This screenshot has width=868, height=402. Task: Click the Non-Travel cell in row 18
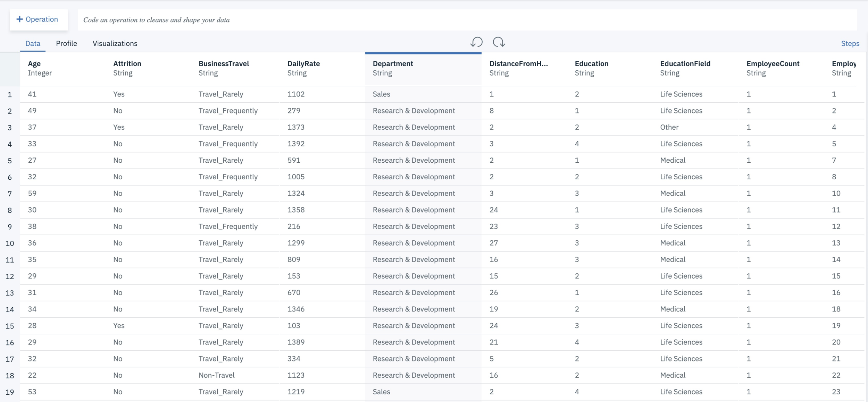[x=216, y=375]
